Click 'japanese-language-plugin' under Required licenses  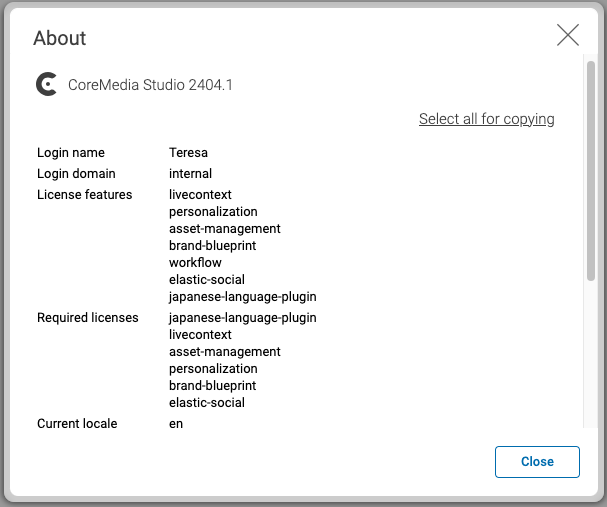pyautogui.click(x=242, y=318)
